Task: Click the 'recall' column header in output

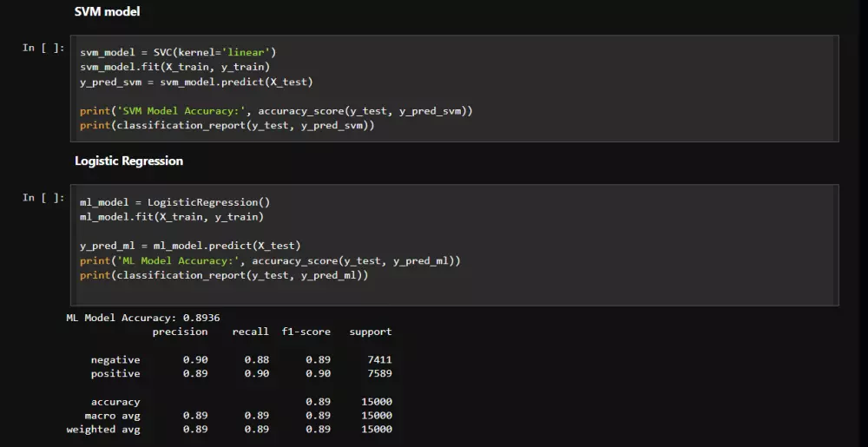Action: (x=250, y=332)
